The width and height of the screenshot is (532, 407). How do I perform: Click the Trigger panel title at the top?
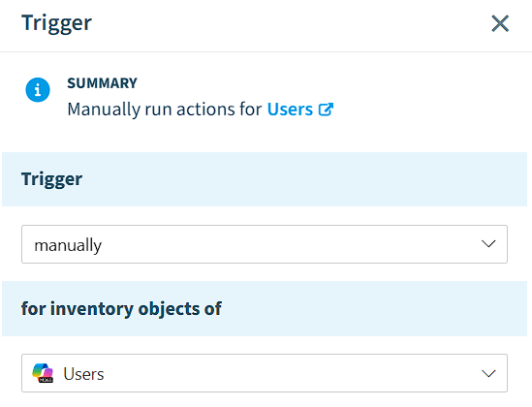click(x=56, y=23)
